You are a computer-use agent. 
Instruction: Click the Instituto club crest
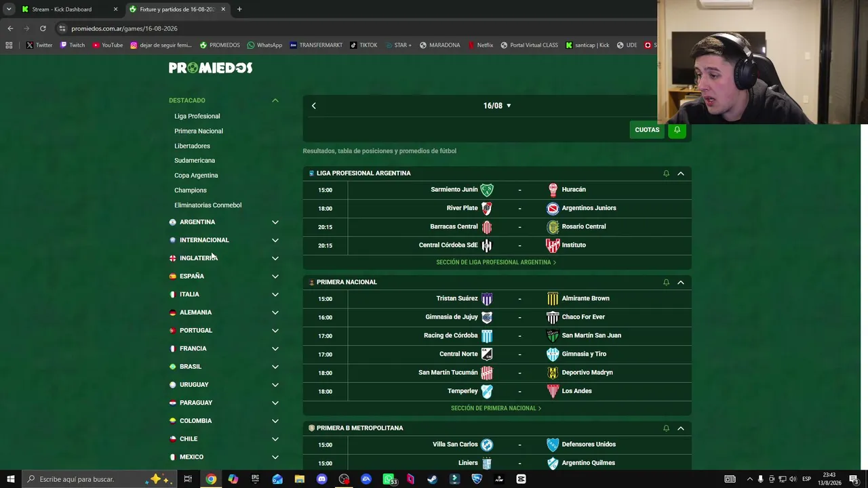tap(553, 245)
